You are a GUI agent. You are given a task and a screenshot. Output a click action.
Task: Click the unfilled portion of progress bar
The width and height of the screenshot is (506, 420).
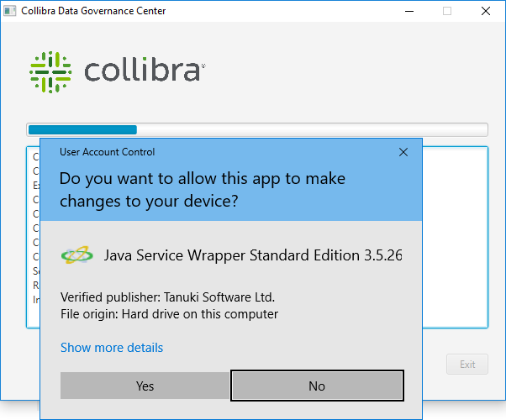click(x=311, y=129)
